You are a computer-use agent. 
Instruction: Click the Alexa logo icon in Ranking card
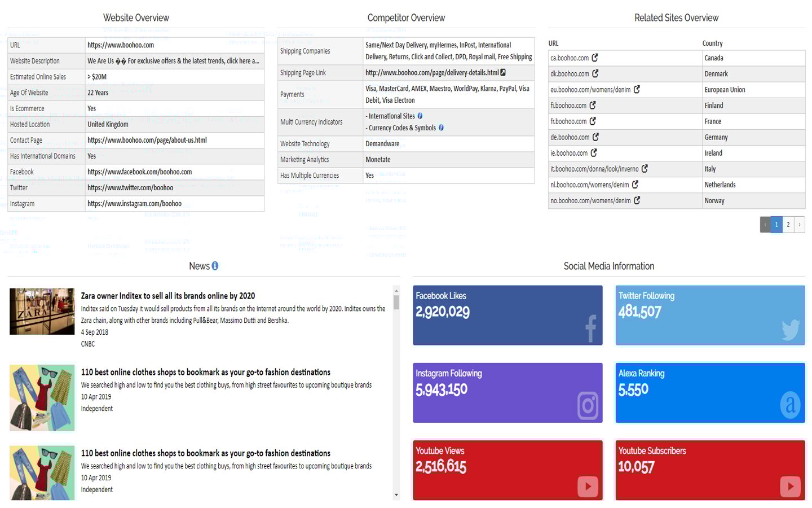790,405
